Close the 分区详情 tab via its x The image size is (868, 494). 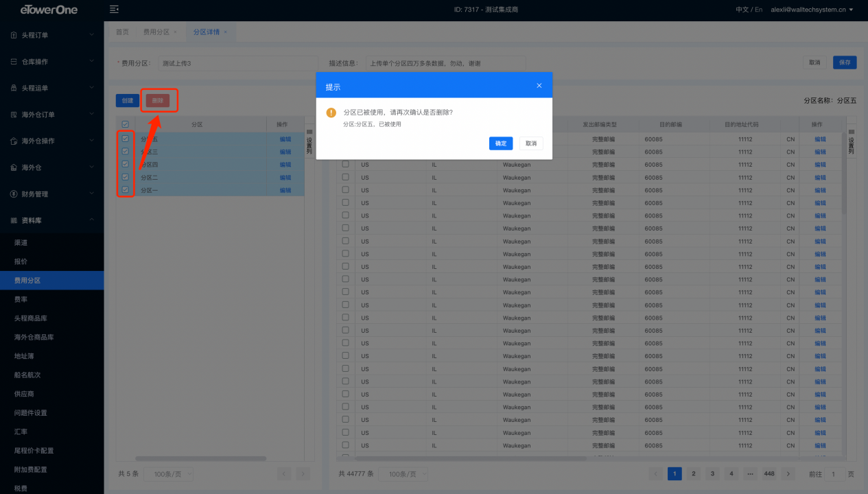click(x=225, y=32)
